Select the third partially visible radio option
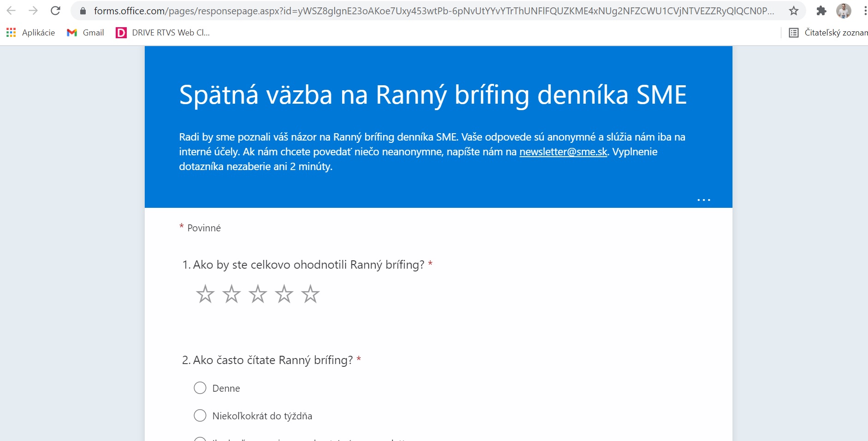This screenshot has width=868, height=441. point(200,439)
